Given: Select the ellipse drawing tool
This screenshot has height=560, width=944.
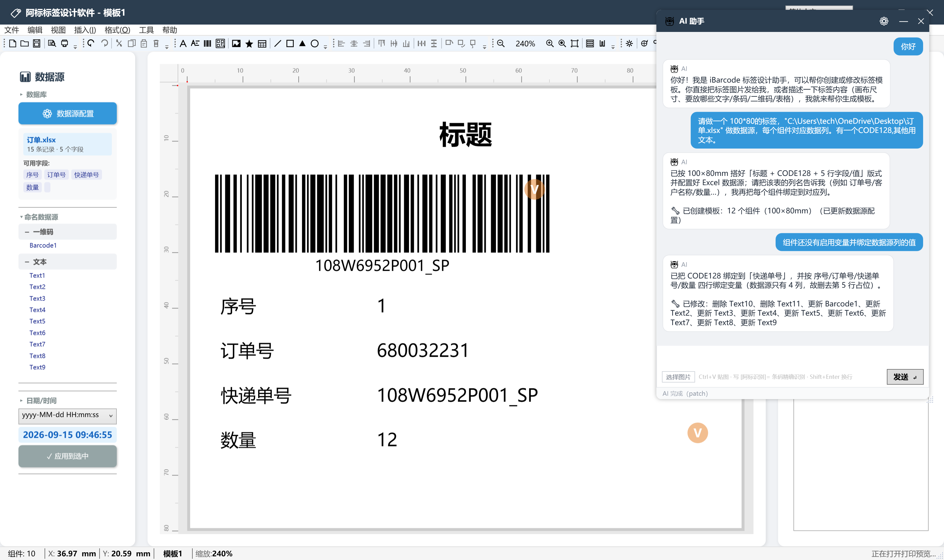Looking at the screenshot, I should [315, 43].
